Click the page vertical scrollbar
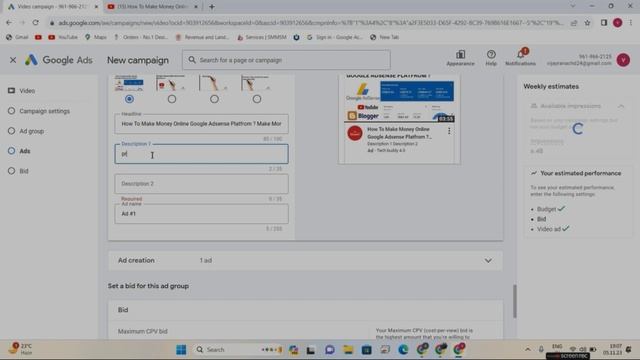This screenshot has height=360, width=640. 515,301
